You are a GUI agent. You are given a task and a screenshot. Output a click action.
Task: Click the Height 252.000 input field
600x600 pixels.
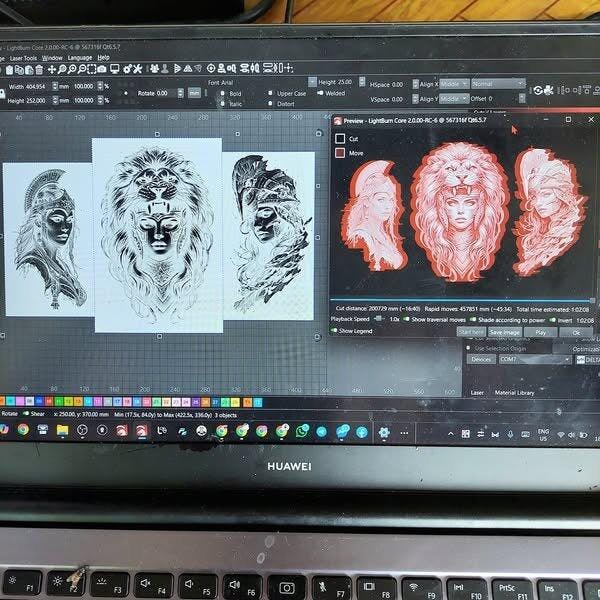point(37,101)
